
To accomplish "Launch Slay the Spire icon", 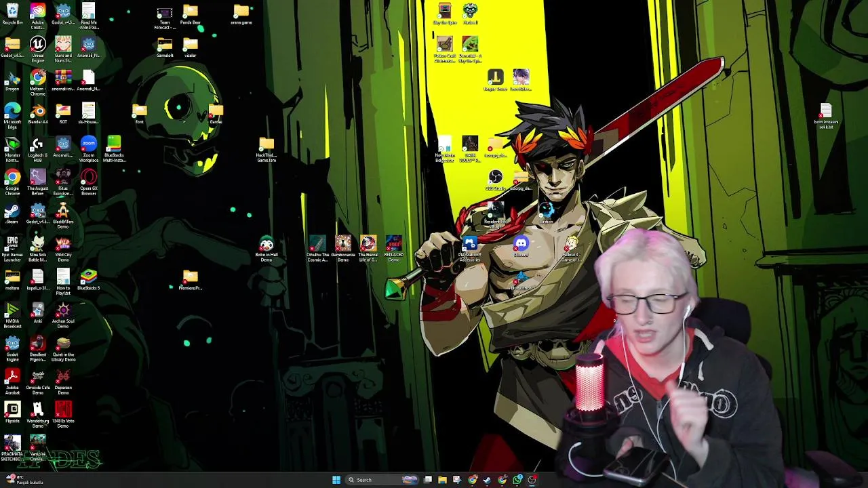I will 445,14.
